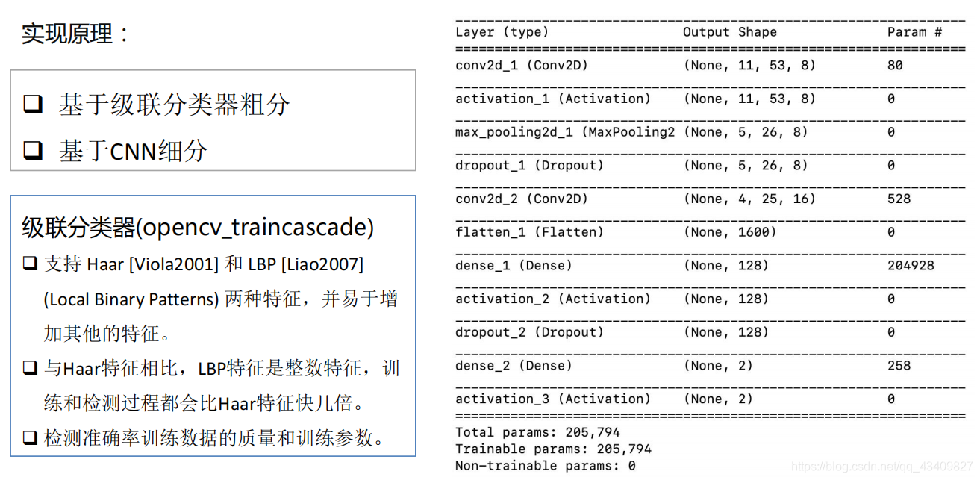Select the dropout_2 (Dropout) layer name
980x480 pixels.
pos(529,332)
